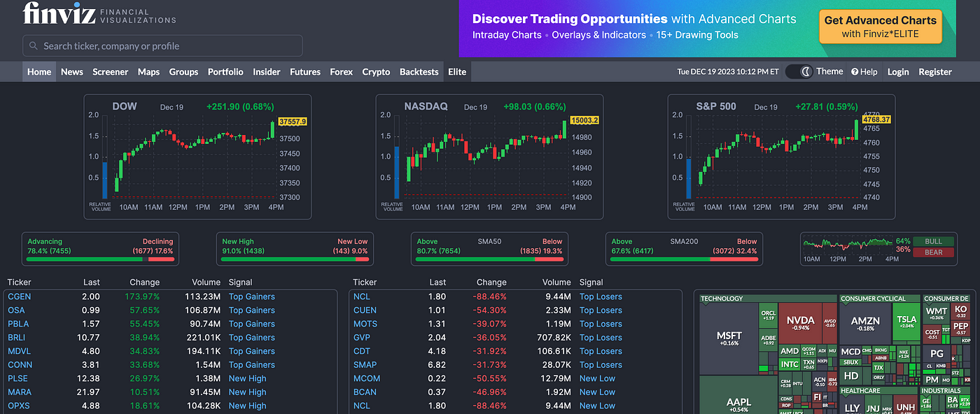Open the Groups page
The image size is (980, 414).
183,71
